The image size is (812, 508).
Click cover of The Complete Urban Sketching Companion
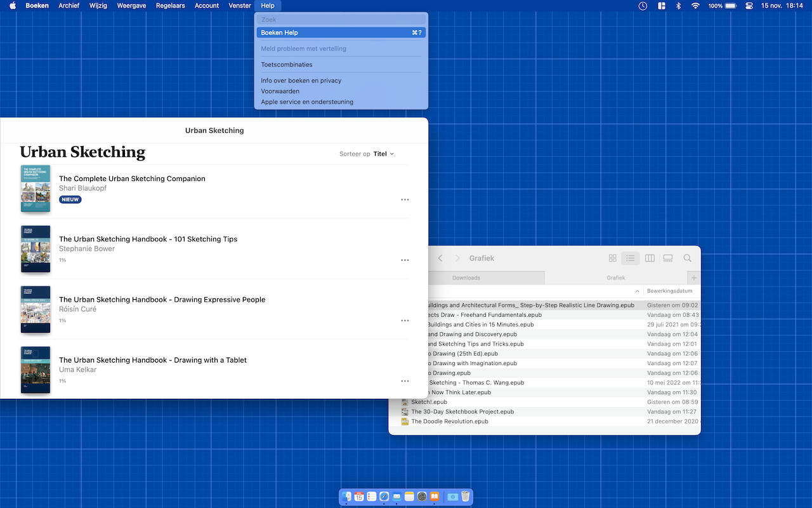(35, 189)
